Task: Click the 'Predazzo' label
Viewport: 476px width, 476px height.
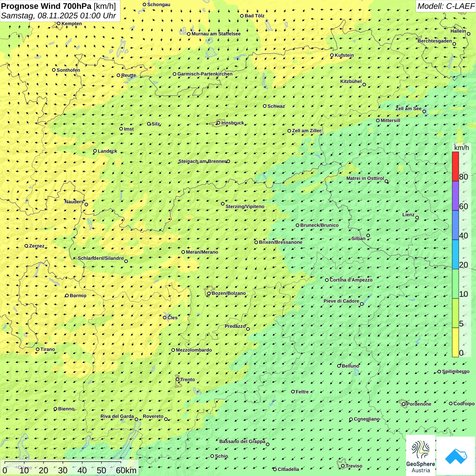Action: click(x=235, y=326)
